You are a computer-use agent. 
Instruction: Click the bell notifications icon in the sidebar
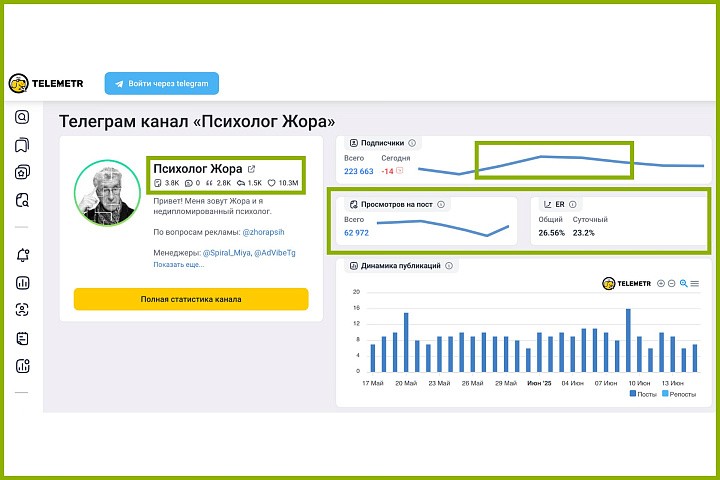coord(22,255)
